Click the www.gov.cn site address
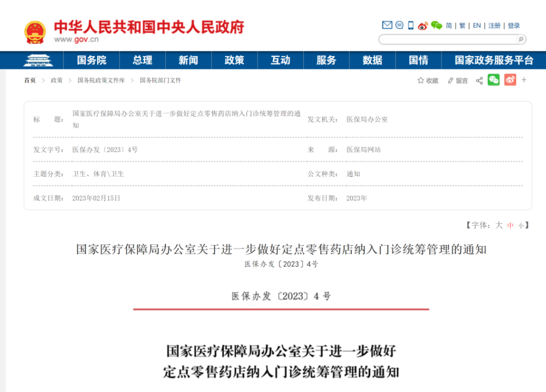Image resolution: width=546 pixels, height=392 pixels. (76, 39)
